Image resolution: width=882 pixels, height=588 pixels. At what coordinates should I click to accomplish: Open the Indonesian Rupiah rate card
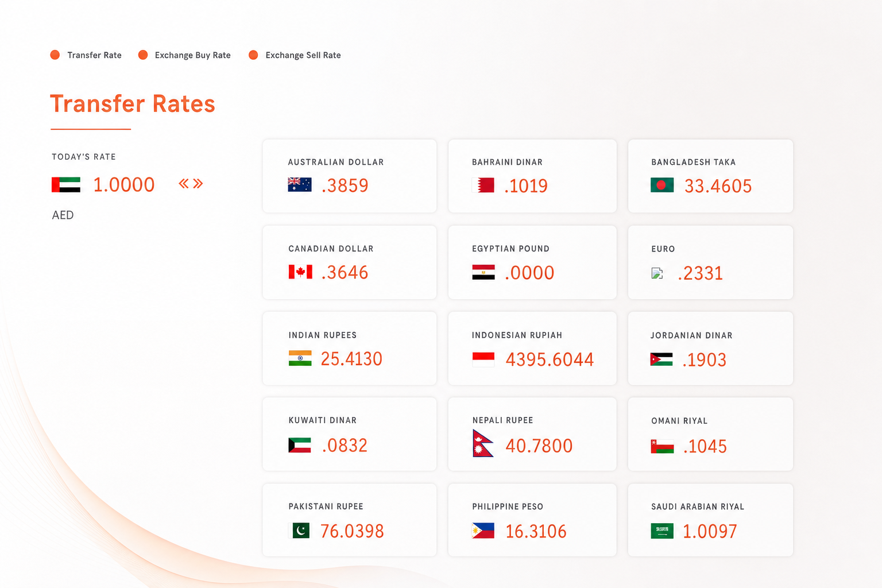(532, 349)
